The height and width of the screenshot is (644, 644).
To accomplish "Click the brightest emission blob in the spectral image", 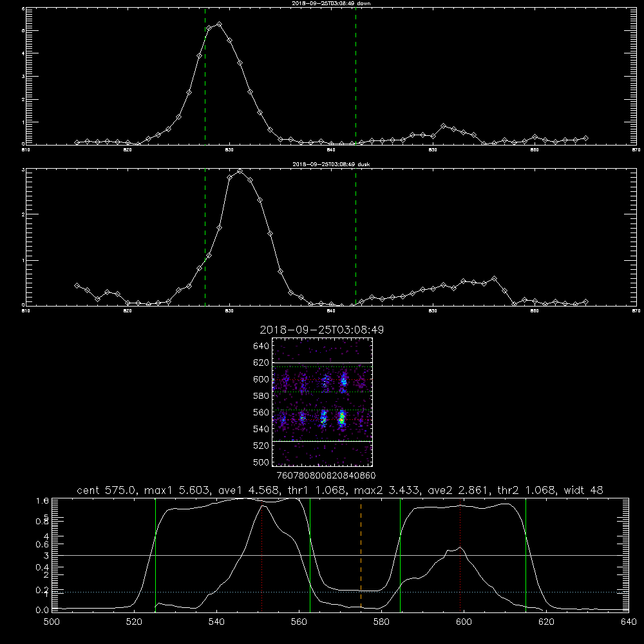I will (x=342, y=418).
